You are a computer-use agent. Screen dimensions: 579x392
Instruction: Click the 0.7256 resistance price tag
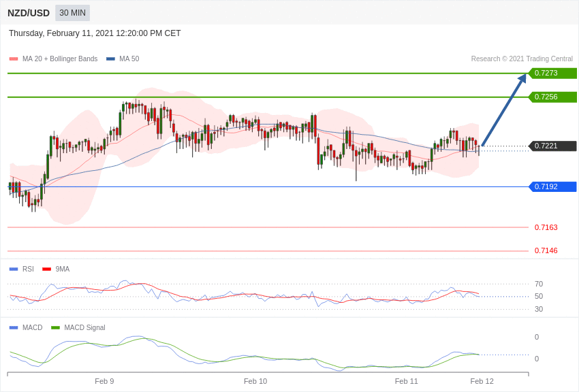coord(553,97)
